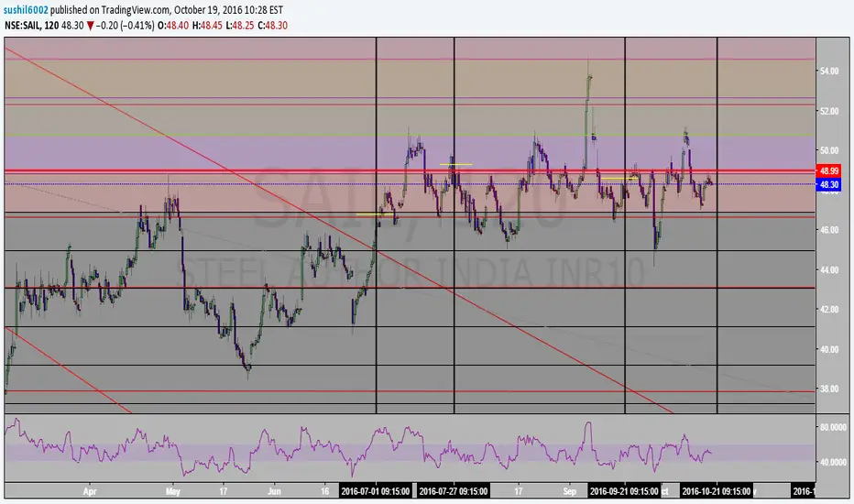Click the high value H:48.45
The height and width of the screenshot is (504, 854).
point(207,26)
